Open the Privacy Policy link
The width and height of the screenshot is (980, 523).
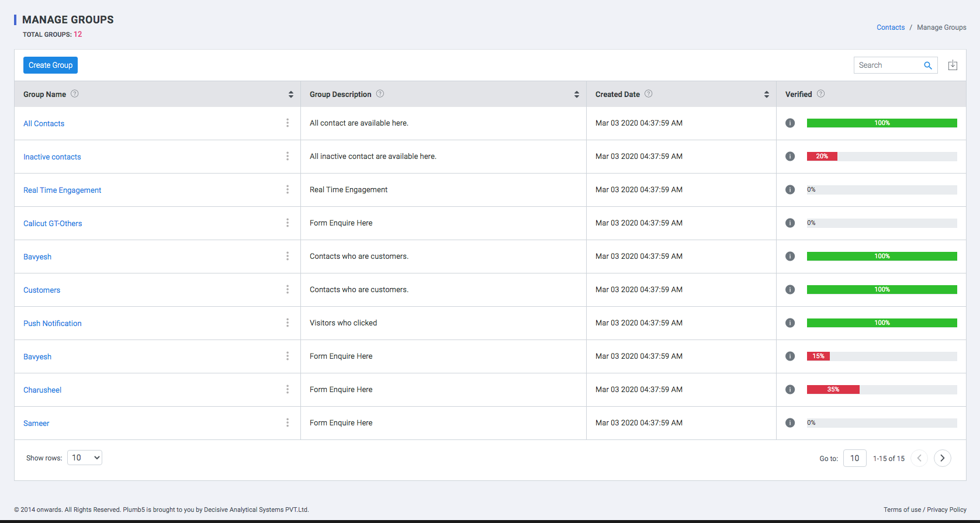pos(947,510)
